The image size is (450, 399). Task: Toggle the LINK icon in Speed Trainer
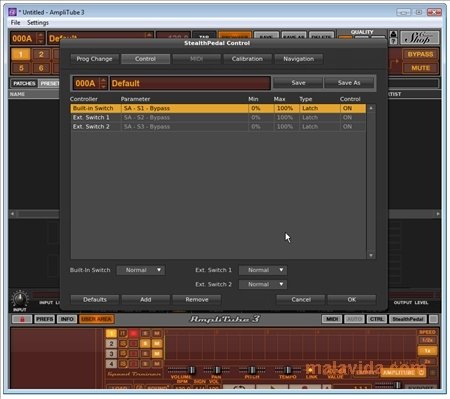click(x=311, y=370)
